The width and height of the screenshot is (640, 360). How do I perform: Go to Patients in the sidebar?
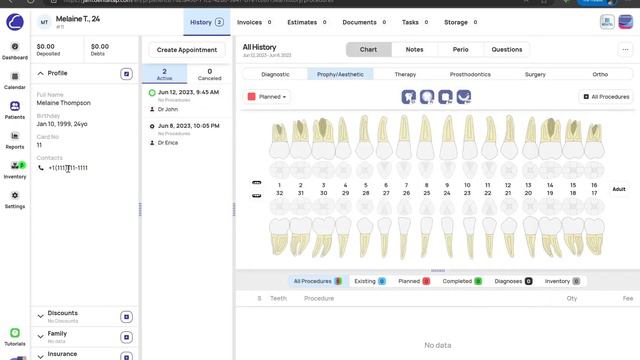(x=15, y=111)
